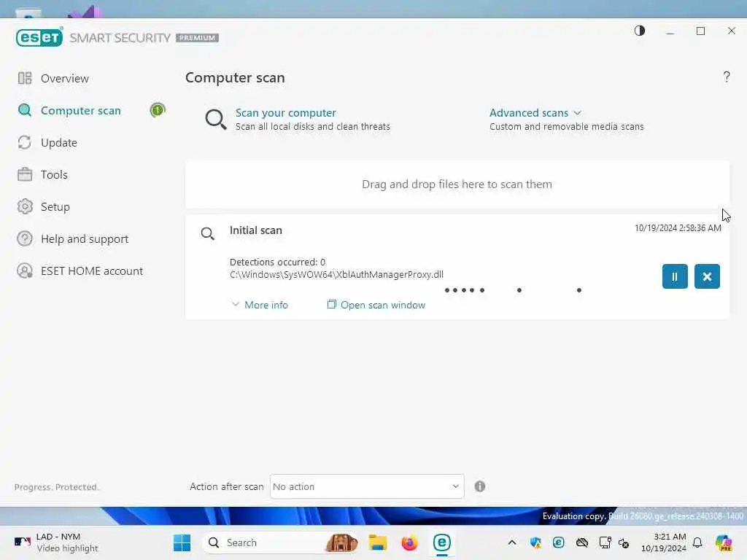Click the network display tray icon

(x=605, y=542)
